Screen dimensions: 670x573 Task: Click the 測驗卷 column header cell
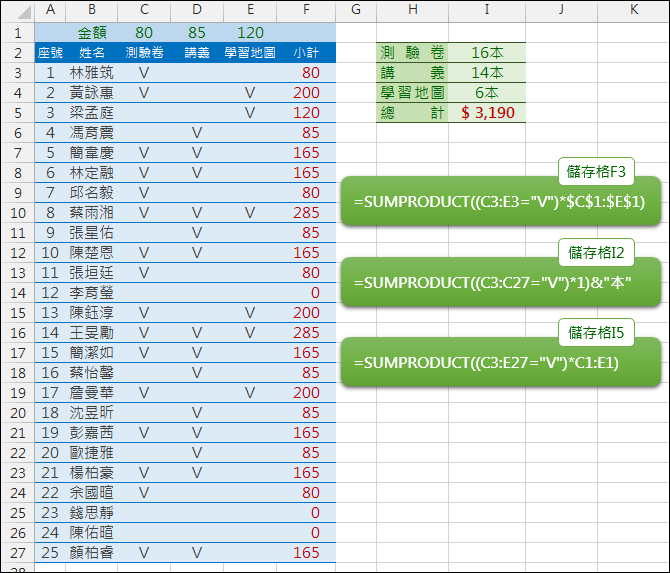[144, 53]
